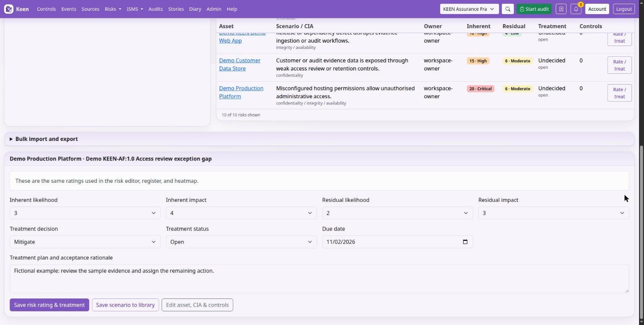
Task: Open the due date calendar picker icon
Action: point(465,242)
